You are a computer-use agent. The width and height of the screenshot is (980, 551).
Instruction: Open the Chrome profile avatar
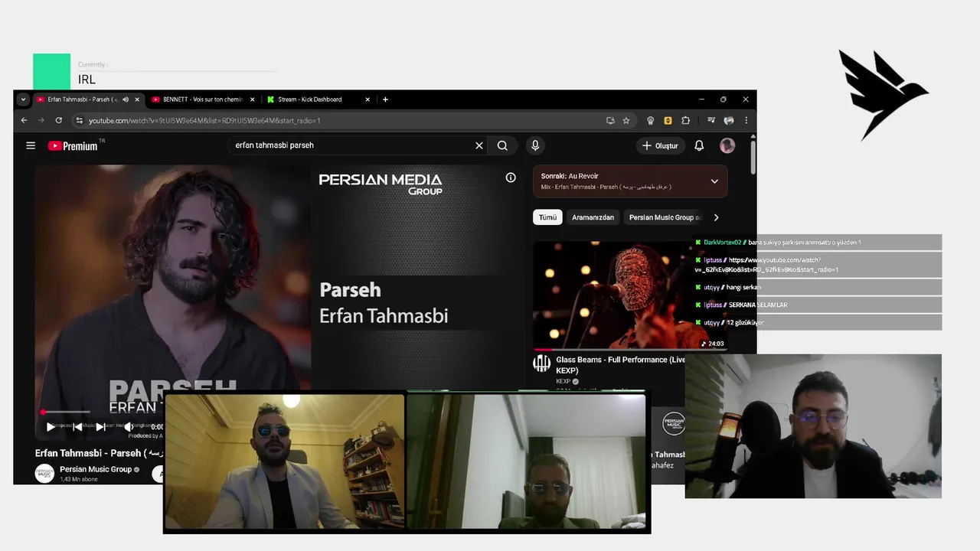click(729, 120)
